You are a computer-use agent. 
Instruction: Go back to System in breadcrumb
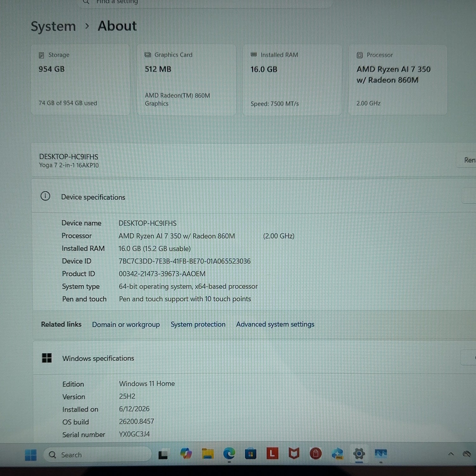point(53,26)
